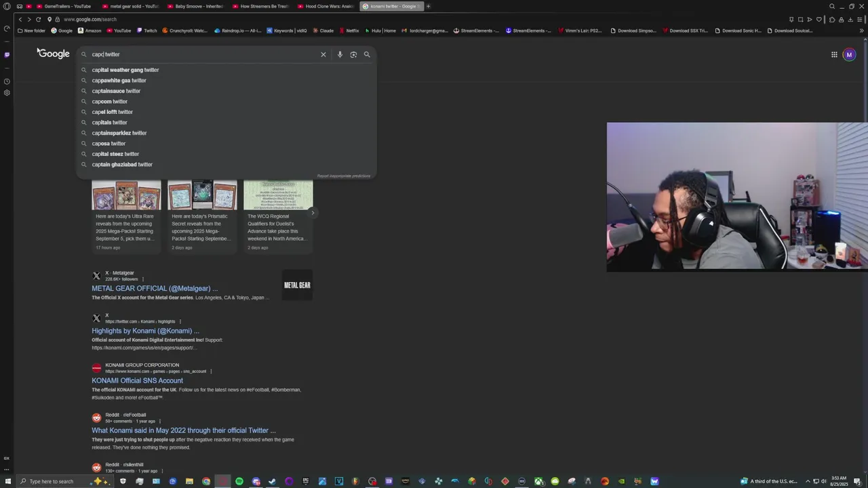Select suggestion captainsparklez twitter
Screen dimensions: 868x488
point(119,133)
